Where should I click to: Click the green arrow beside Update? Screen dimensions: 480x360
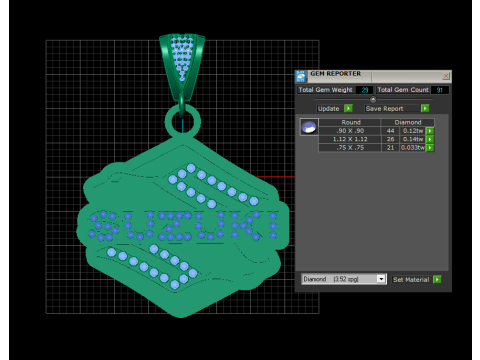coord(348,108)
